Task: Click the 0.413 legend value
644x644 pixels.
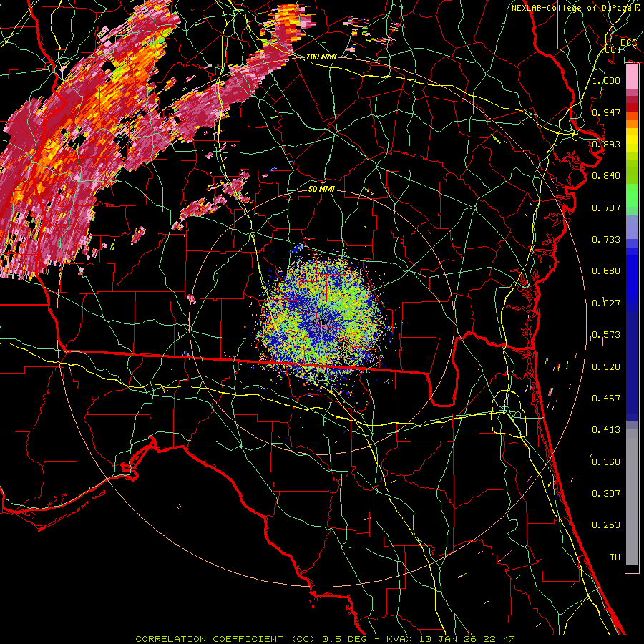Action: (606, 430)
